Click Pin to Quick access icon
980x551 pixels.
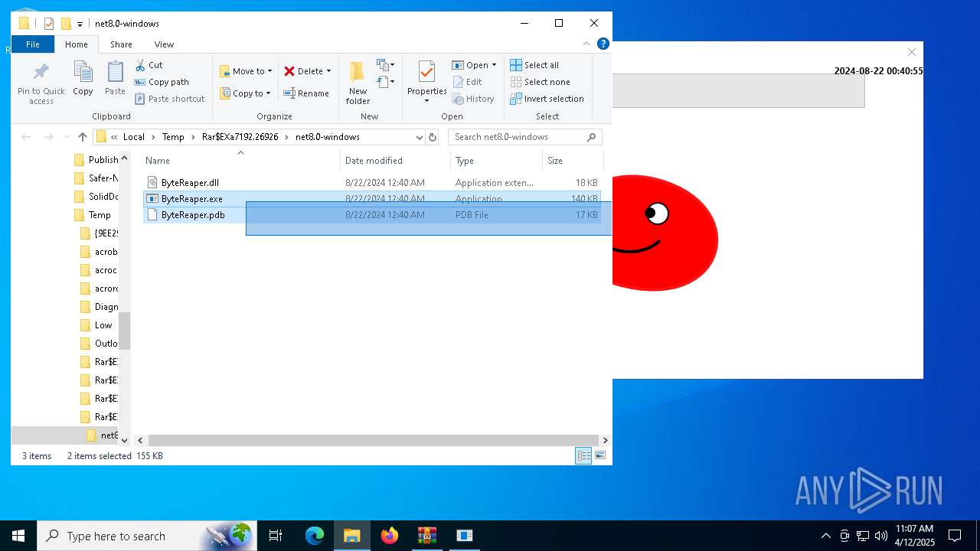pos(41,83)
